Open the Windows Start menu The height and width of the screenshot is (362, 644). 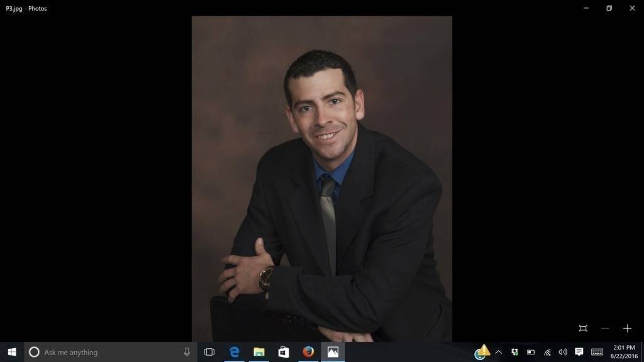pyautogui.click(x=11, y=352)
